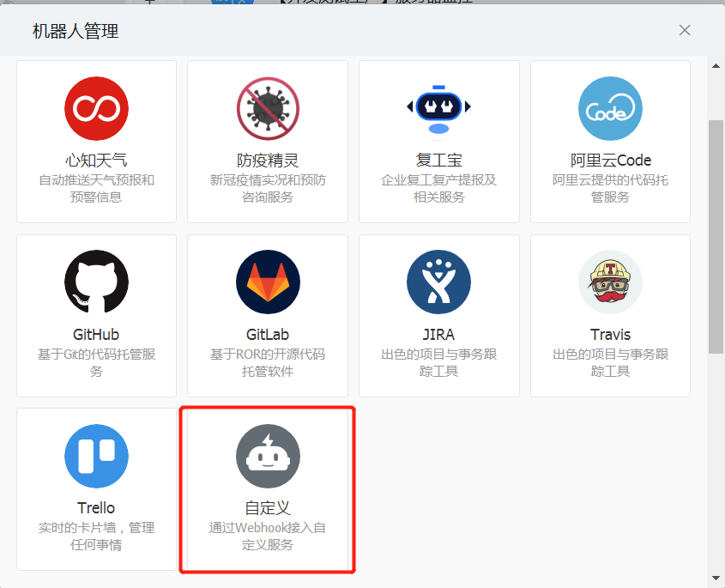Viewport: 725px width, 588px height.
Task: Click the 阿里云Code title text
Action: click(x=610, y=161)
